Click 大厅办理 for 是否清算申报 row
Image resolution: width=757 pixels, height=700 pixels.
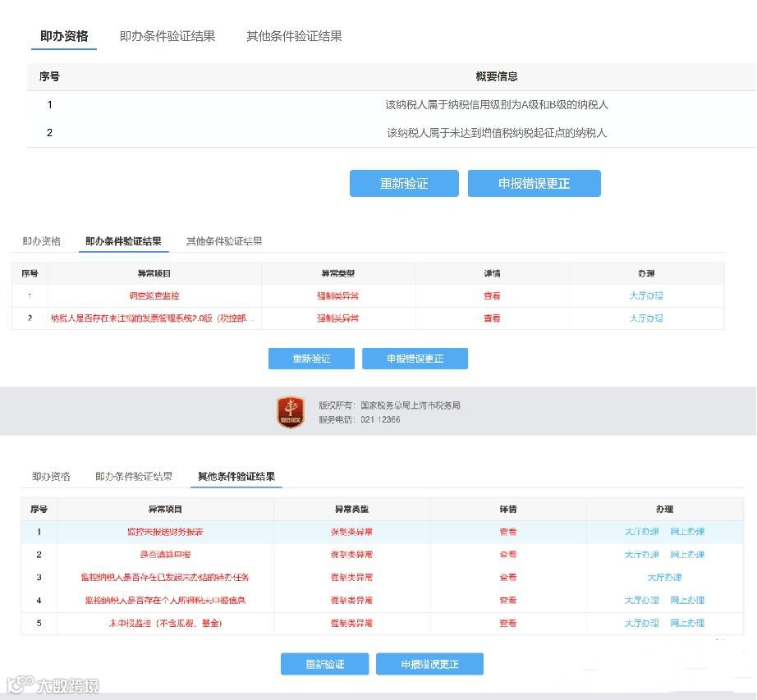pos(641,555)
